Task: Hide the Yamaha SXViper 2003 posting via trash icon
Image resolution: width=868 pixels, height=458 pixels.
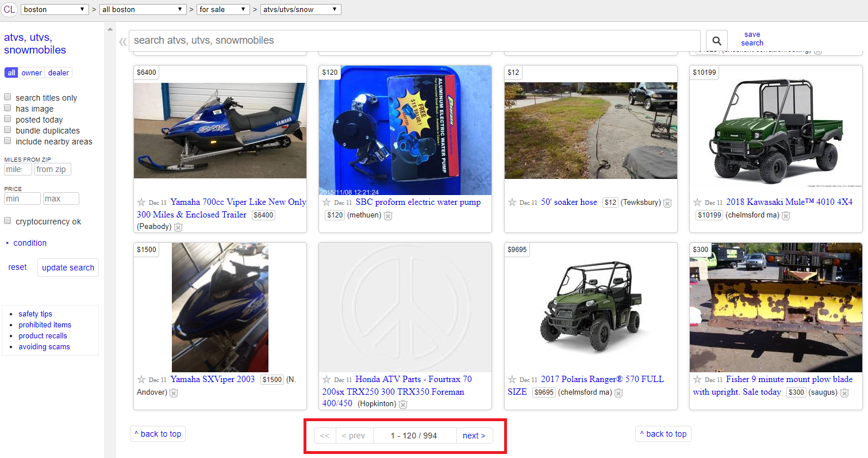Action: point(174,392)
